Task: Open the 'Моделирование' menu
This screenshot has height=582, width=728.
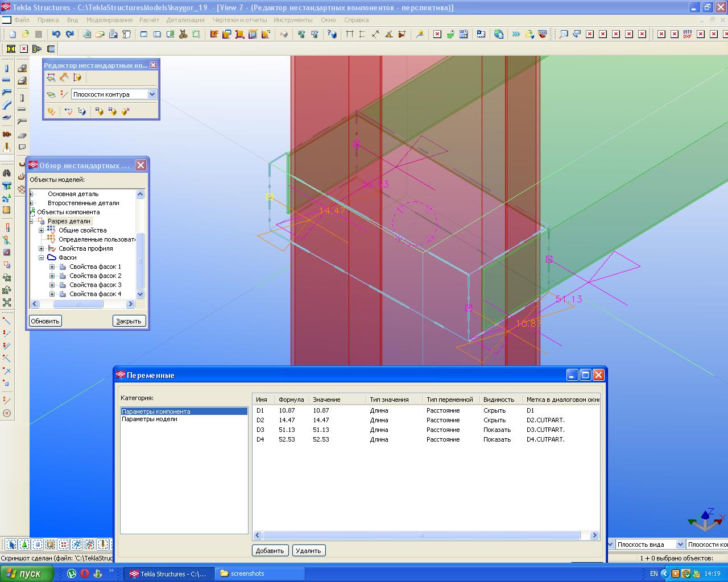Action: point(109,20)
